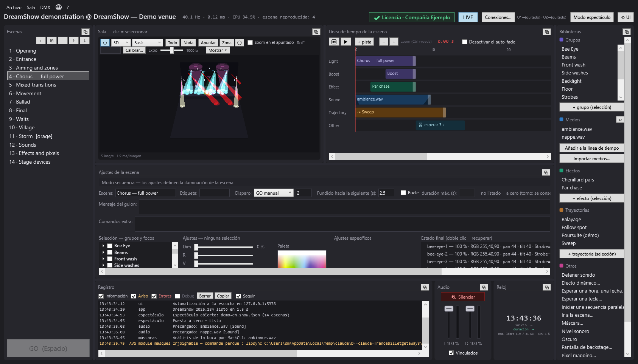Expand the Bee Eye group in the selection tree
Screen dimensions: 638x364
point(103,246)
